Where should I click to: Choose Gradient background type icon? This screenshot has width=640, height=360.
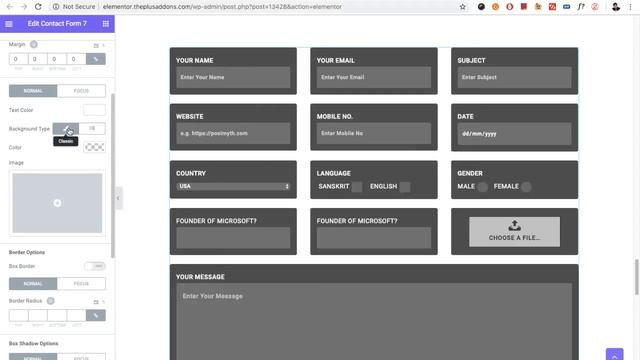[x=92, y=129]
